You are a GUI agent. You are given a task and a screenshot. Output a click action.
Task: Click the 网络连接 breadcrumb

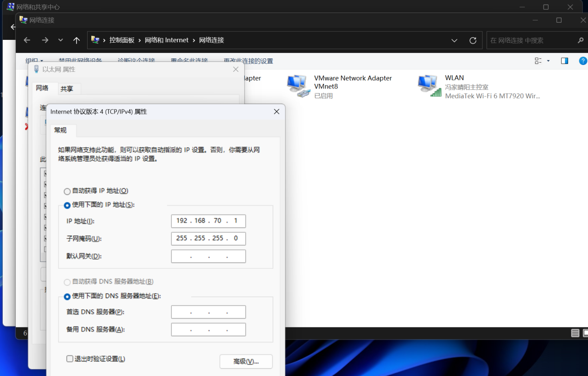tap(212, 40)
